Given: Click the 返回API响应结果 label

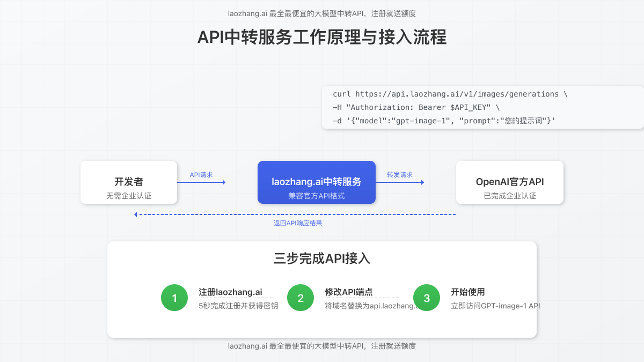Looking at the screenshot, I should [x=298, y=223].
